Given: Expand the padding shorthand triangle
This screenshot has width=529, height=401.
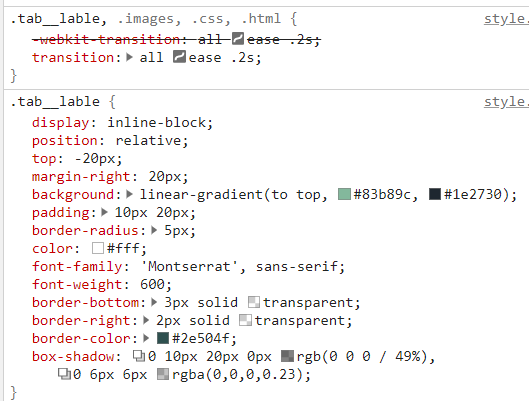Looking at the screenshot, I should click(x=105, y=212).
